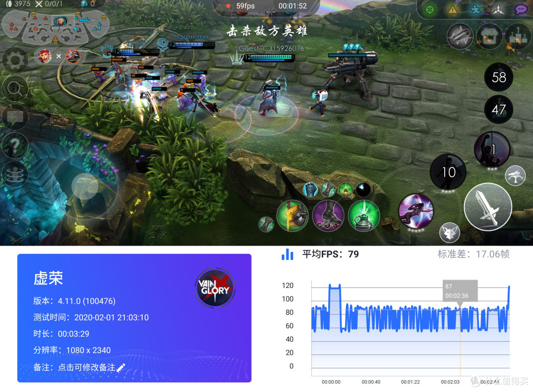The height and width of the screenshot is (392, 533).
Task: Tap the small gauntlet item slot
Action: tap(266, 224)
